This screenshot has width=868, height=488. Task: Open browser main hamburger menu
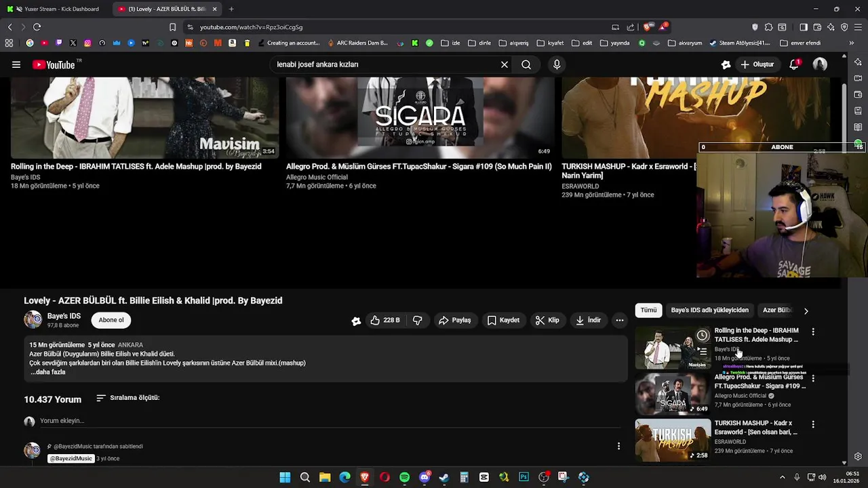(858, 27)
